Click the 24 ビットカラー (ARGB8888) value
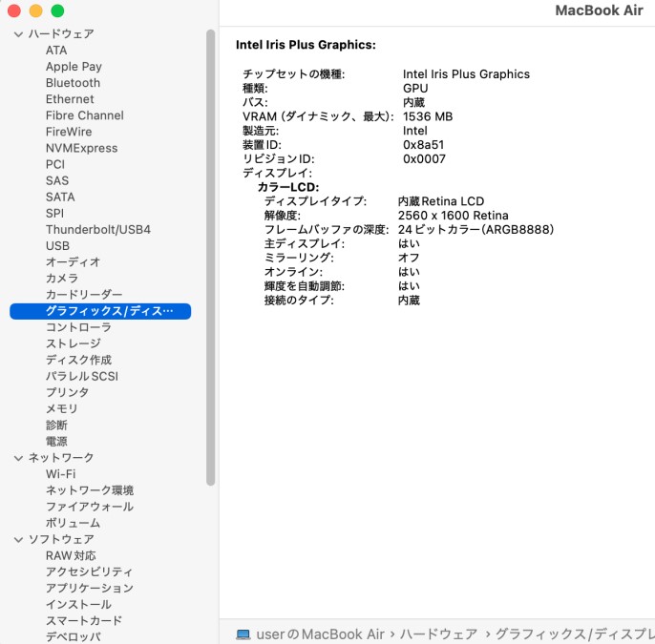 [x=475, y=230]
